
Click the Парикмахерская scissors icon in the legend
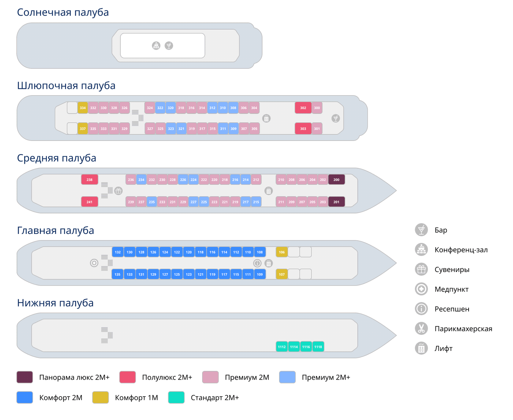421,329
